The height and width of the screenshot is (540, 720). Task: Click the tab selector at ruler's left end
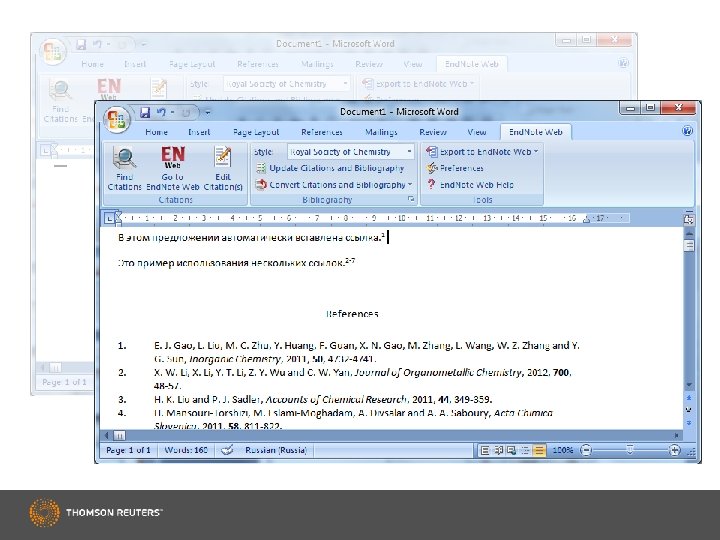109,219
